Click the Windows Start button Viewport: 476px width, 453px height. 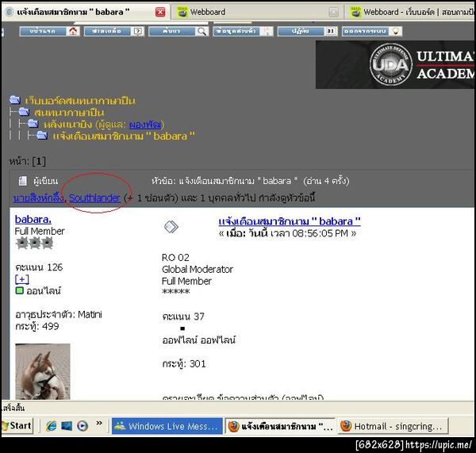click(17, 426)
